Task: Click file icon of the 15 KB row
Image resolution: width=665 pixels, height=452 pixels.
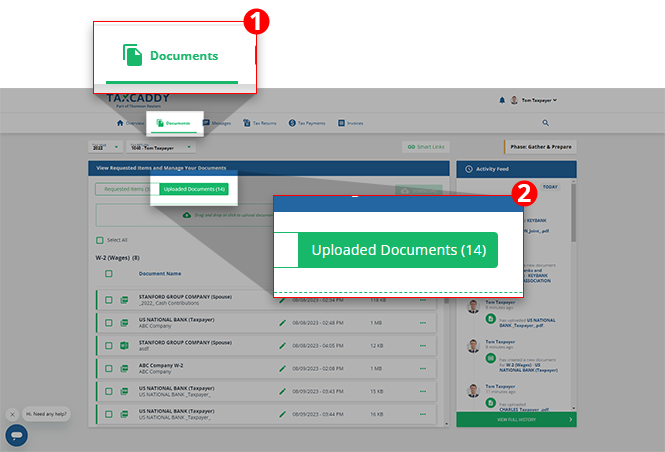Action: click(x=124, y=391)
